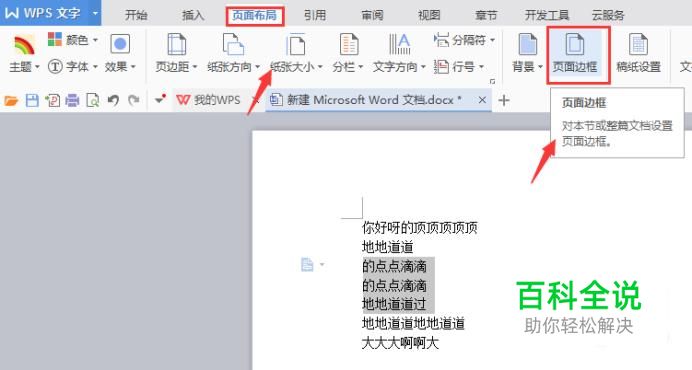Image resolution: width=692 pixels, height=370 pixels.
Task: Click the 纸张大小 paper size icon
Action: click(x=295, y=44)
